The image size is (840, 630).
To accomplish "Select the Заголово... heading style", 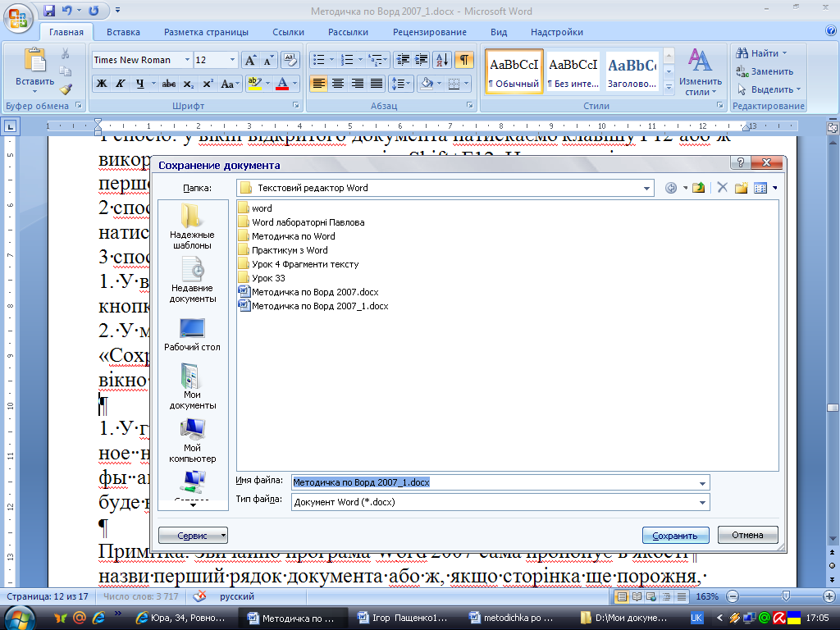I will [632, 72].
